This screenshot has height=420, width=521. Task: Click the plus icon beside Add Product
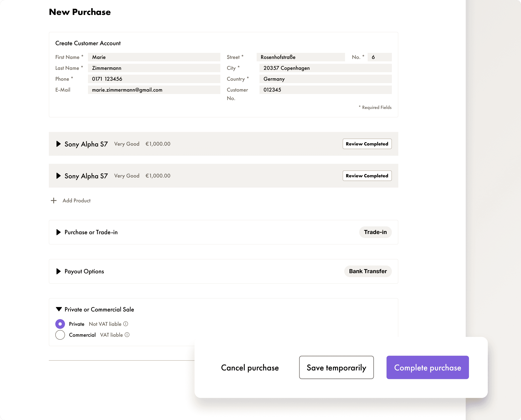54,201
